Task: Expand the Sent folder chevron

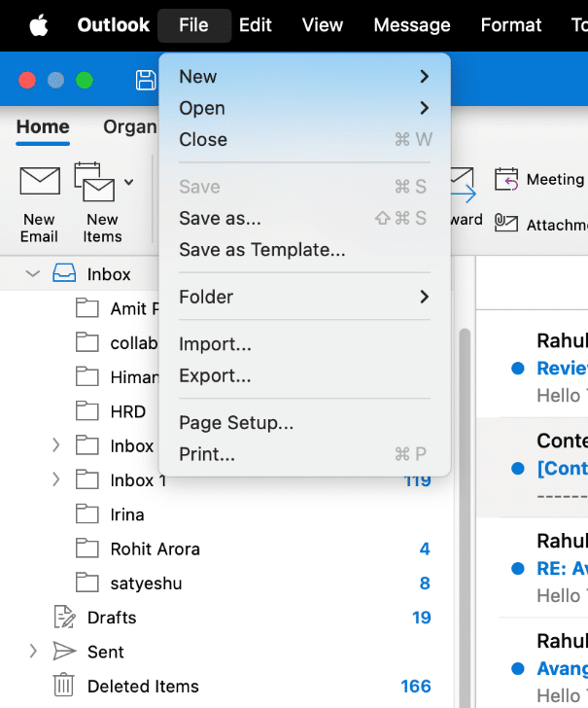Action: [x=33, y=652]
